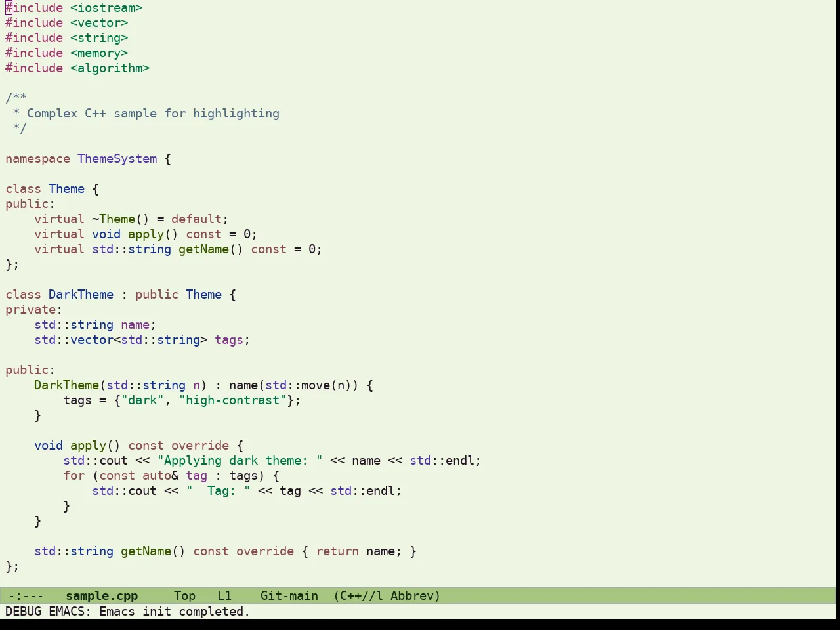Click 'getName' in the virtual declaration
The width and height of the screenshot is (840, 630).
pyautogui.click(x=203, y=249)
